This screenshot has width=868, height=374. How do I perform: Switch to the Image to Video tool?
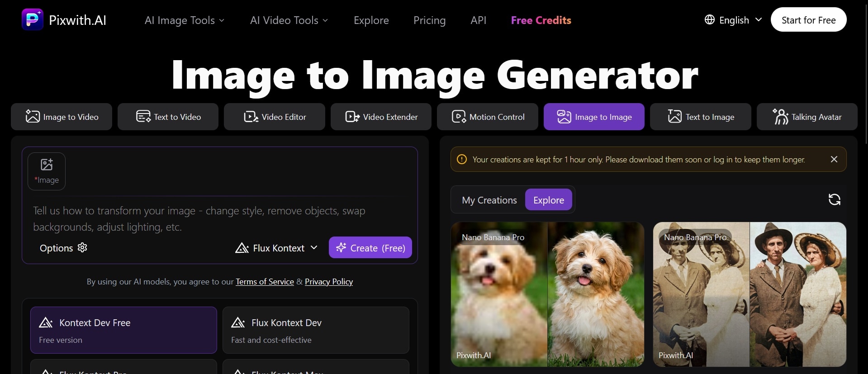click(x=62, y=117)
